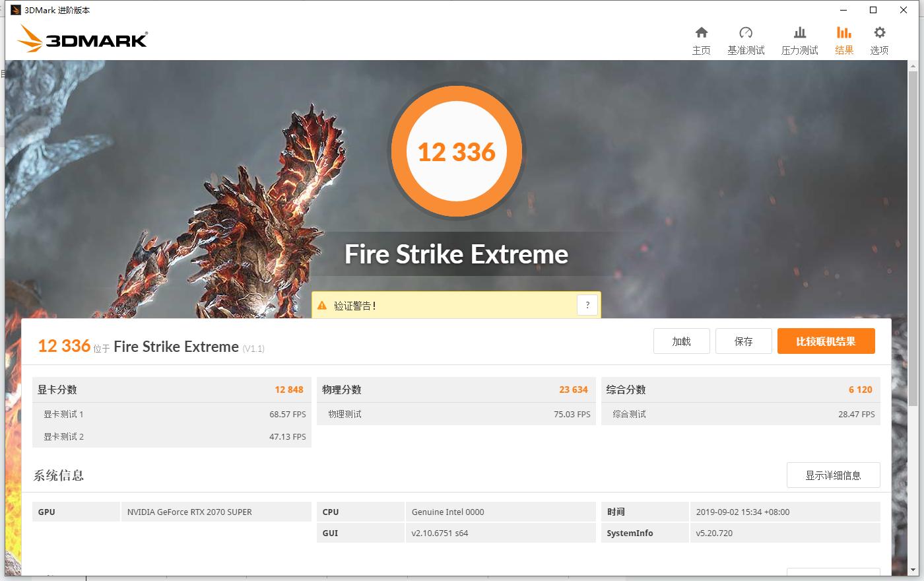Select the 结果 results icon
The image size is (924, 581).
click(x=843, y=40)
